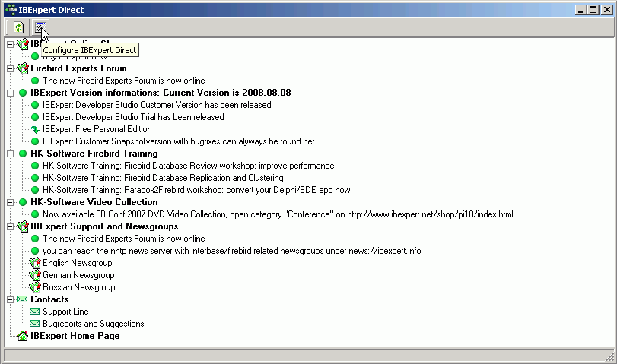This screenshot has width=617, height=364.
Task: Click green dot beside Database Review workshop
Action: tap(35, 166)
